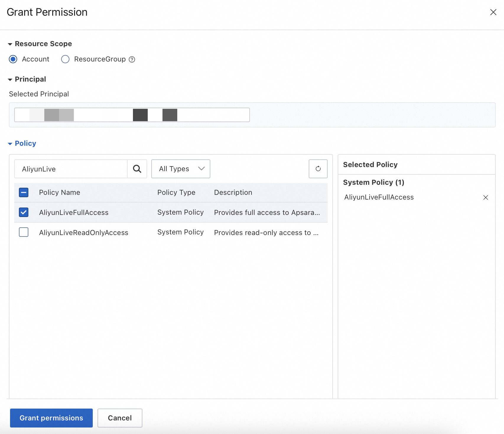Select the ResourceGroup radio option
504x434 pixels.
(65, 59)
